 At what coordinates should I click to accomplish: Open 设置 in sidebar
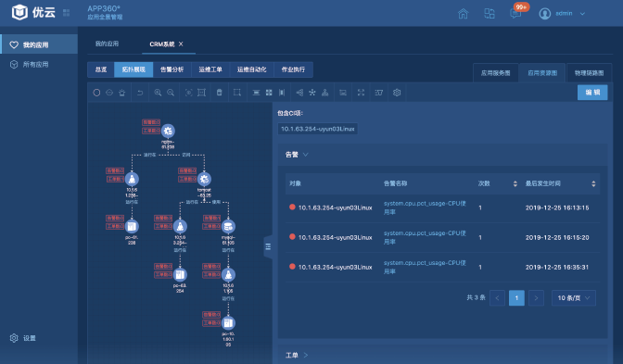click(x=23, y=338)
